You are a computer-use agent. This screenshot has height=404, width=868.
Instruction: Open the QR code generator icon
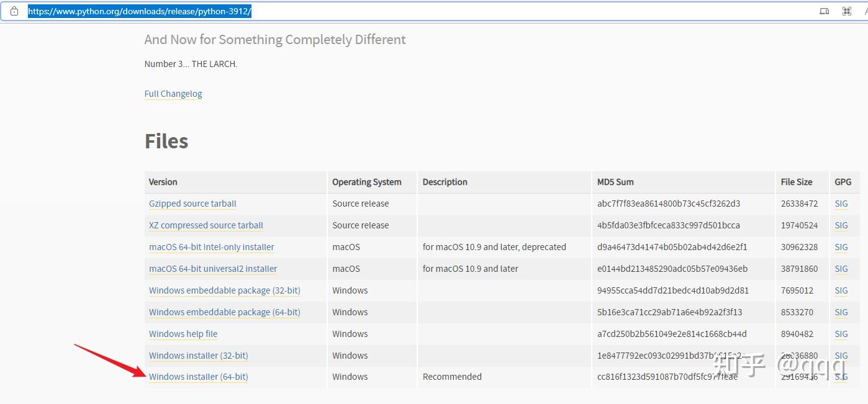(x=846, y=11)
